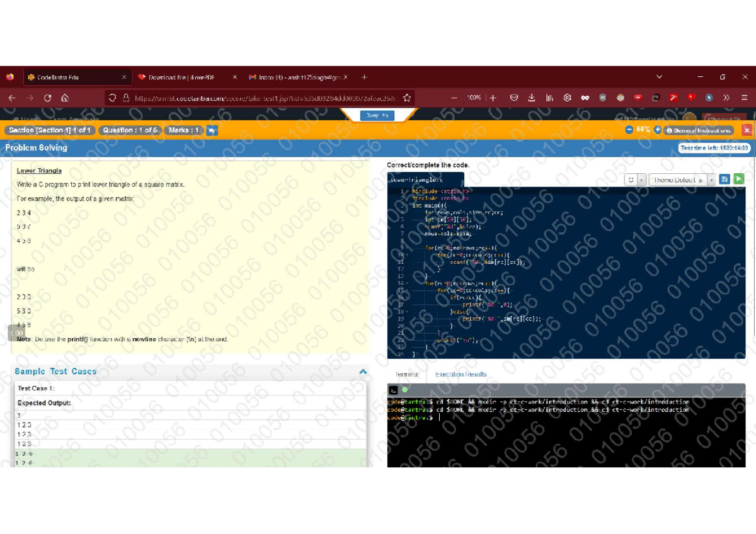The width and height of the screenshot is (756, 534).
Task: Open the terminal icon in the terminal panel header
Action: click(x=393, y=390)
